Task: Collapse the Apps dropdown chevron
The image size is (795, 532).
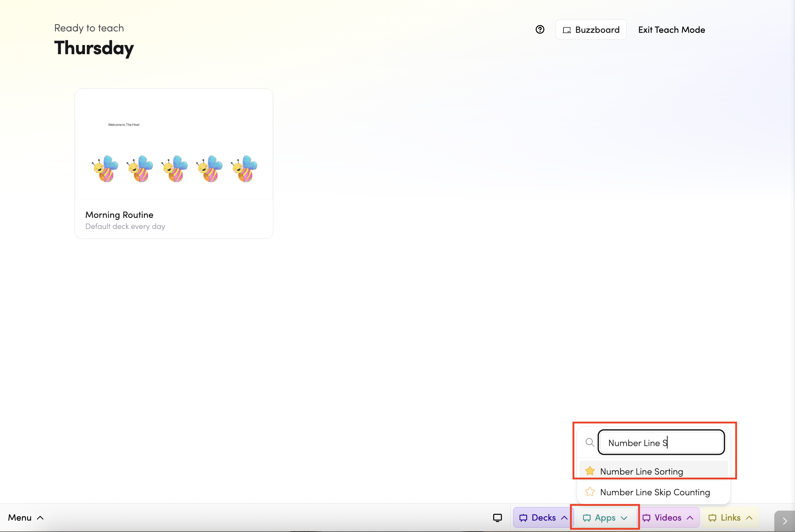Action: tap(624, 518)
